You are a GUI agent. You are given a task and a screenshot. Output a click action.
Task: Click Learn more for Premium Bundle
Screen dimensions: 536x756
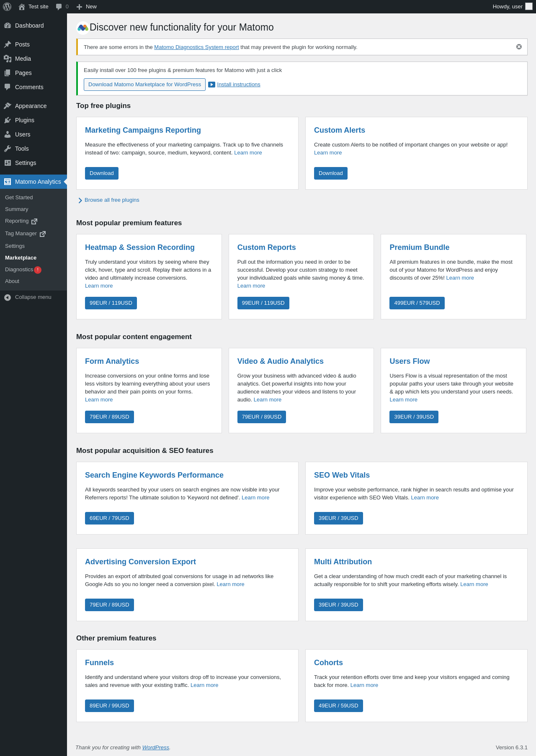[460, 278]
